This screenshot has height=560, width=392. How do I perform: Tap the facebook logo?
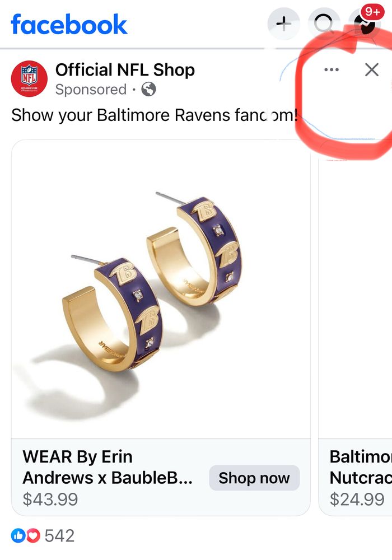pos(69,24)
